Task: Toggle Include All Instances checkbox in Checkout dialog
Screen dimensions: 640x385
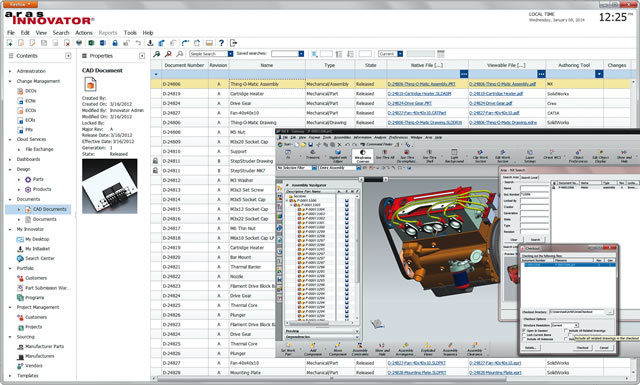Action: click(524, 339)
